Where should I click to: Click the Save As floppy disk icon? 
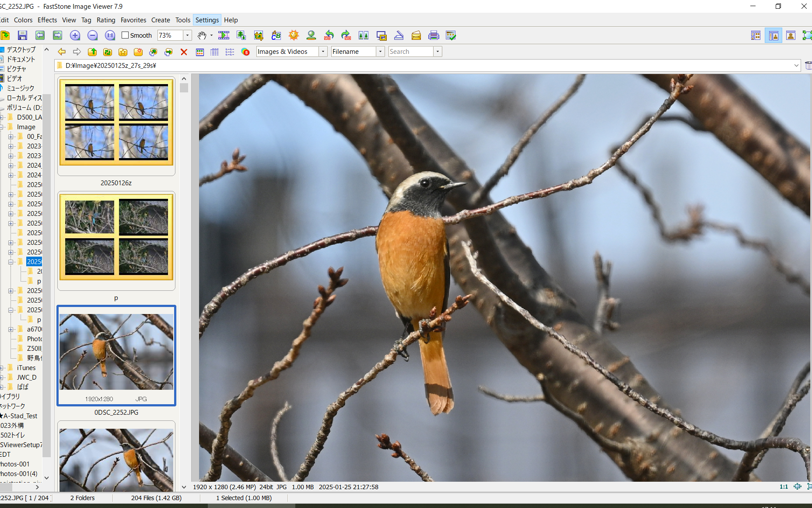[22, 35]
